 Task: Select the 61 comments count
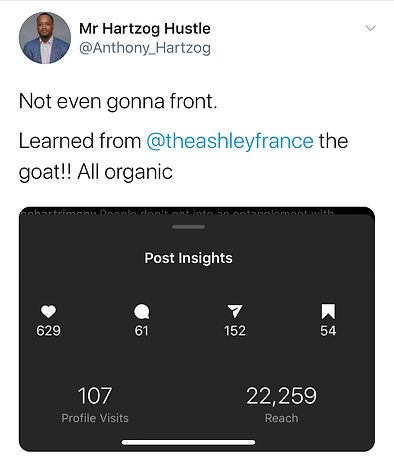(141, 331)
